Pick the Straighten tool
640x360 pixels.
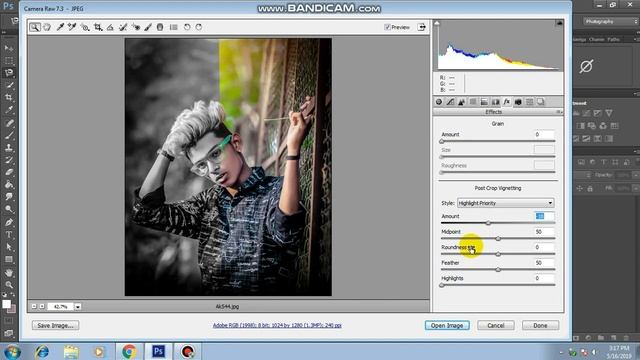[x=110, y=27]
